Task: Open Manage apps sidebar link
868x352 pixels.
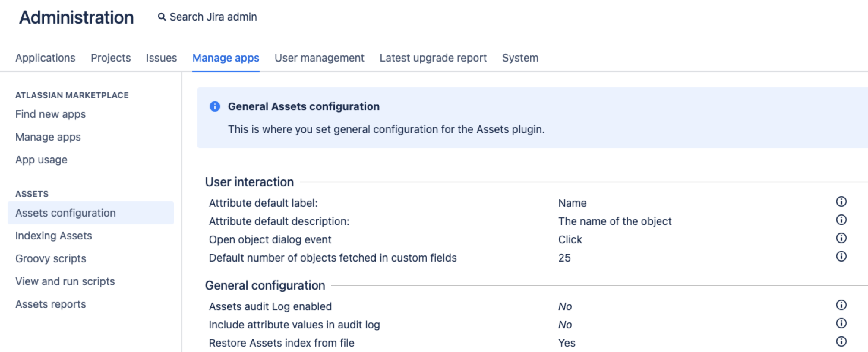Action: [48, 137]
